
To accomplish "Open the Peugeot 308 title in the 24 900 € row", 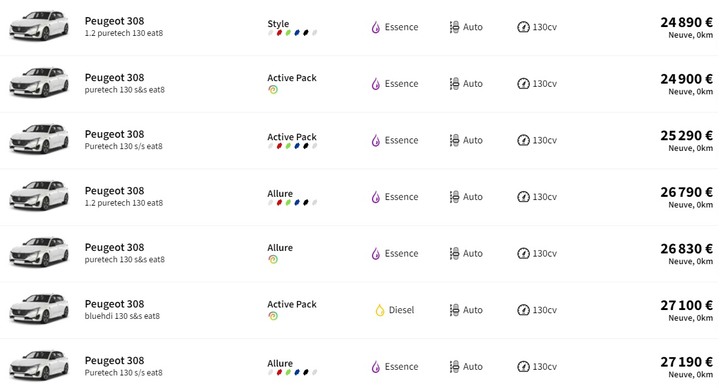I will [x=114, y=78].
